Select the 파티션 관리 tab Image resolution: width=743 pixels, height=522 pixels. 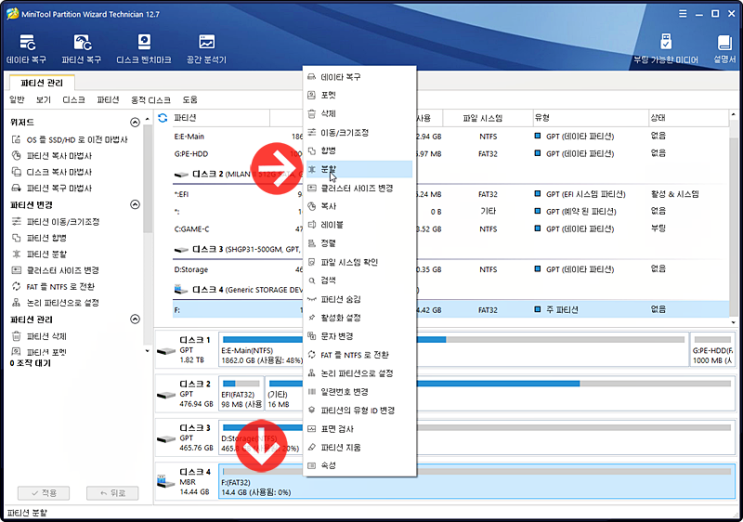42,83
